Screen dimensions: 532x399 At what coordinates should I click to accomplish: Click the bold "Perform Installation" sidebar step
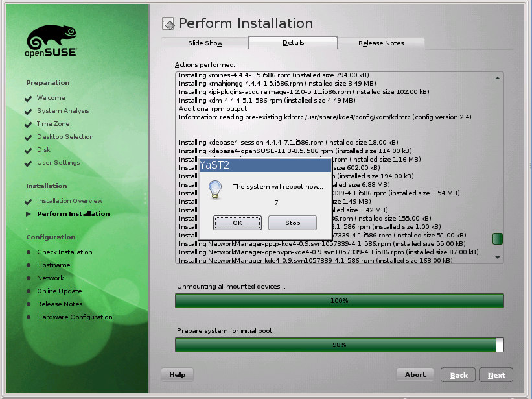(73, 214)
